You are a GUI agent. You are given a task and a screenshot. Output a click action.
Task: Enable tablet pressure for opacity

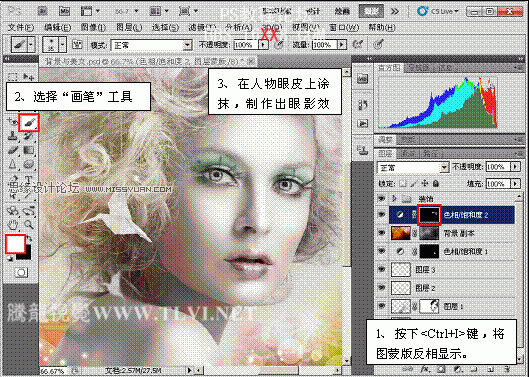click(279, 45)
